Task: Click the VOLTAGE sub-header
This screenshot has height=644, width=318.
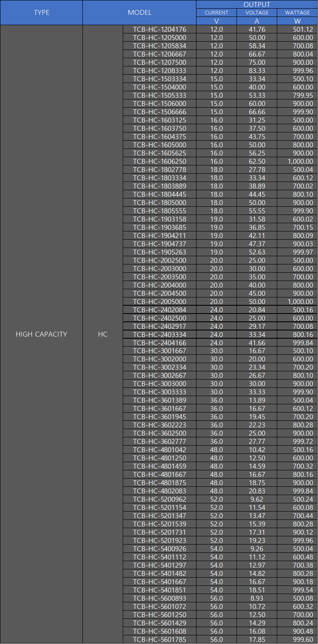Action: coord(257,13)
